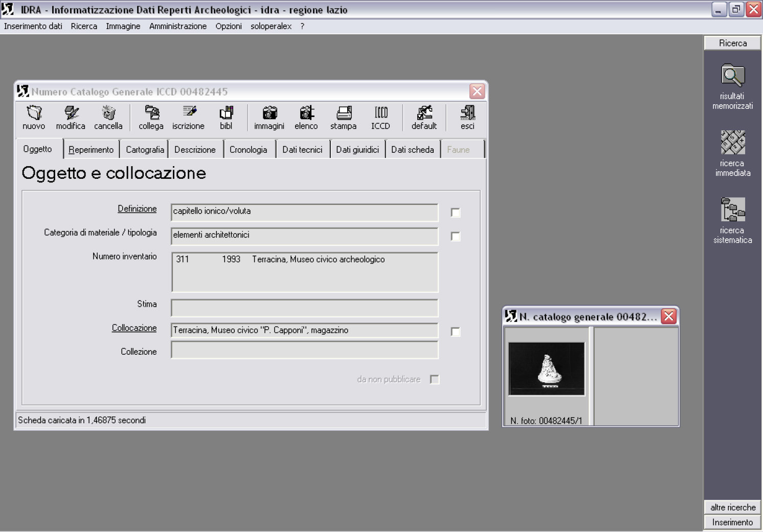Viewport: 763px width, 532px height.
Task: Click the IDRA application logo icon
Action: (8, 9)
